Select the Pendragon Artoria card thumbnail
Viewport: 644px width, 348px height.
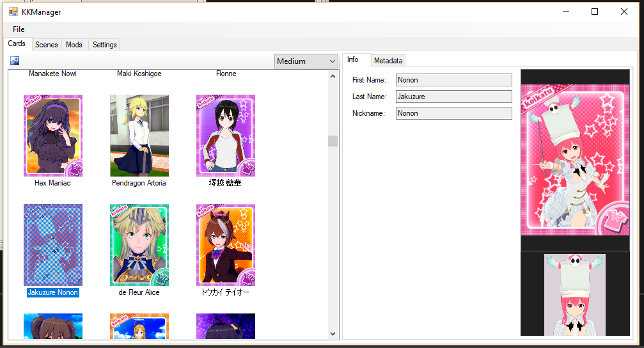click(x=139, y=136)
